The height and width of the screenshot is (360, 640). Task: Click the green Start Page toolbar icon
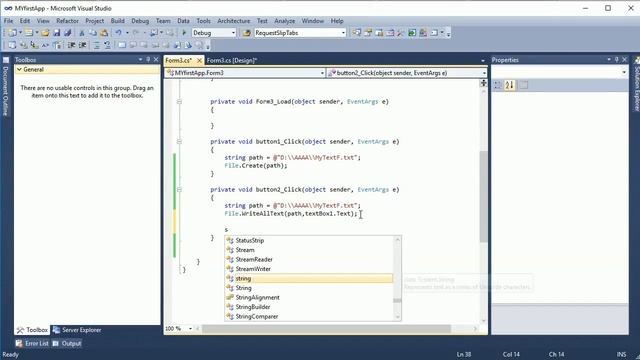tap(412, 33)
